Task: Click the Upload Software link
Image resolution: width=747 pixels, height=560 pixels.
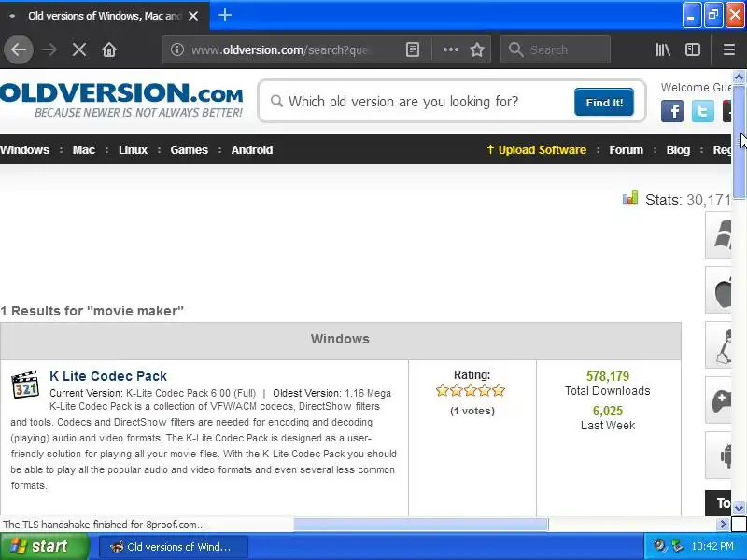Action: pos(536,150)
